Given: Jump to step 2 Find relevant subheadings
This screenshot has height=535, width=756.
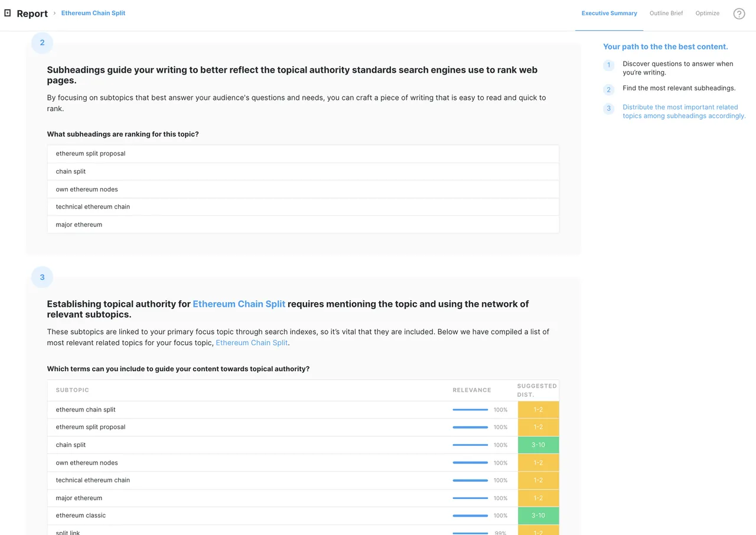Looking at the screenshot, I should [x=679, y=88].
